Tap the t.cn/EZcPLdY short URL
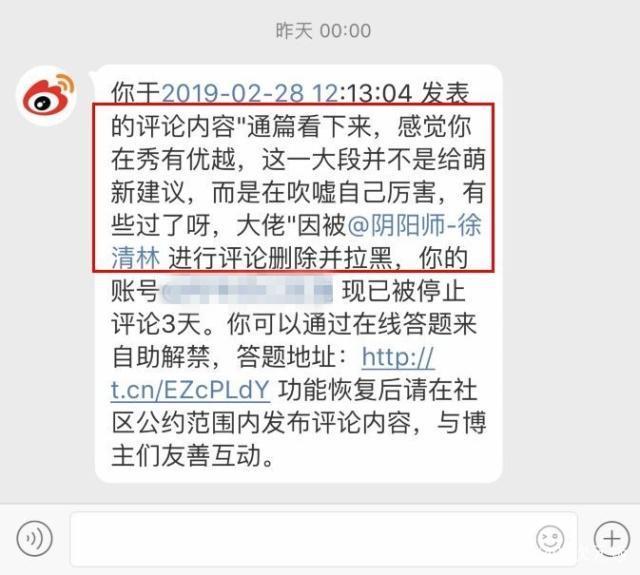 coord(190,391)
